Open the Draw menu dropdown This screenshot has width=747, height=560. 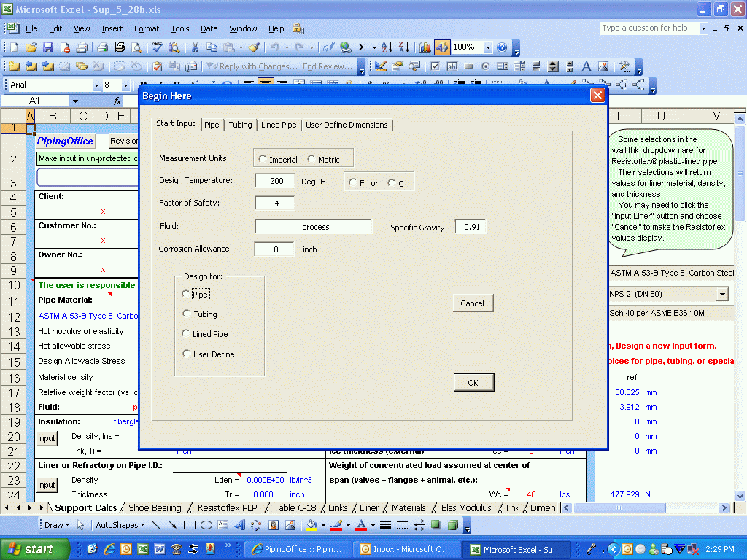(x=57, y=525)
